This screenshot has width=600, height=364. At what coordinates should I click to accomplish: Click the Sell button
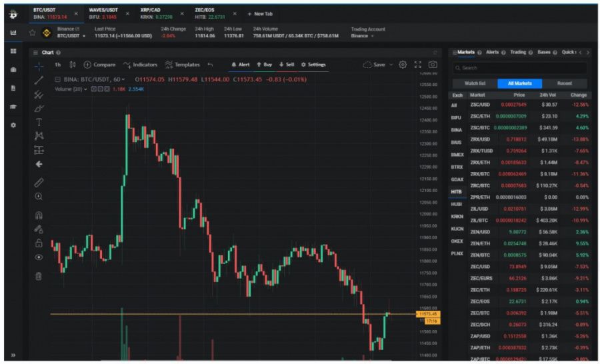pos(287,65)
